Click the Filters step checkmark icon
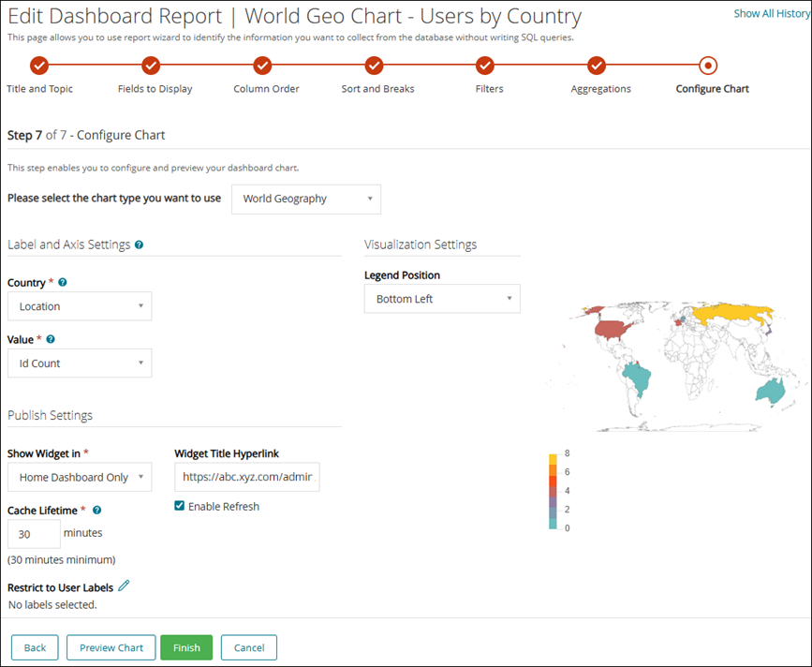Viewport: 812px width, 667px height. (x=484, y=66)
